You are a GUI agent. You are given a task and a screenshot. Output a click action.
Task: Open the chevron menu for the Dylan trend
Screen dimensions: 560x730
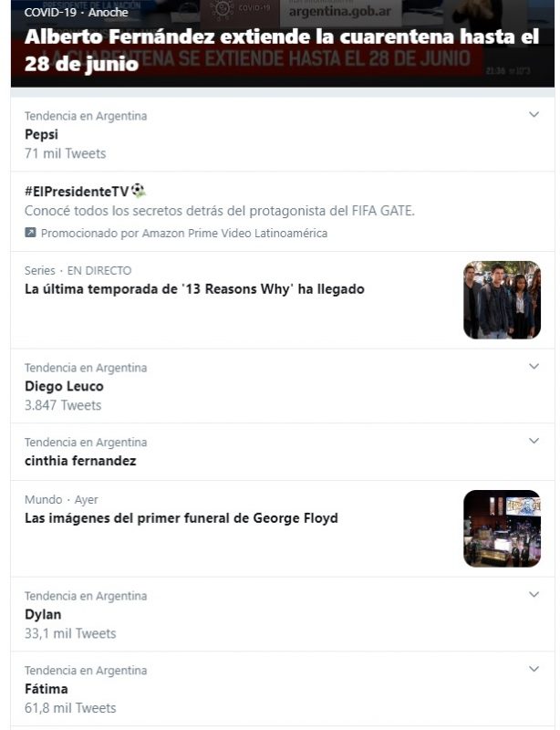(x=534, y=595)
